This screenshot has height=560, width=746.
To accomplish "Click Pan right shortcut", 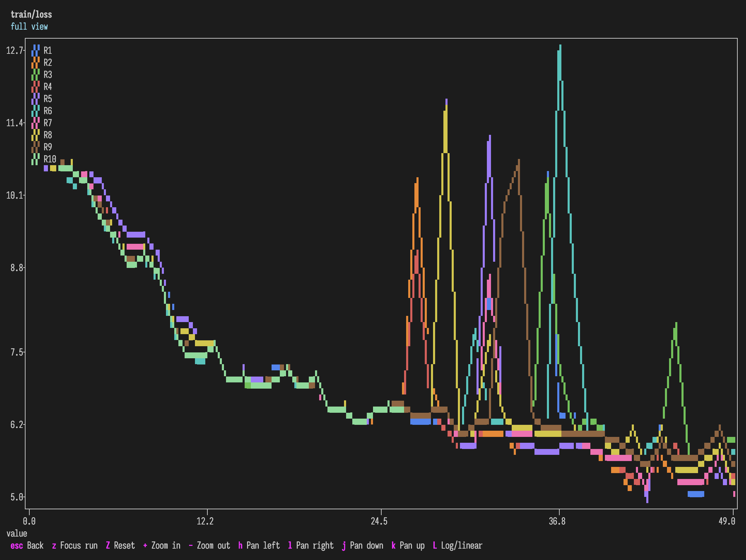I will point(311,546).
